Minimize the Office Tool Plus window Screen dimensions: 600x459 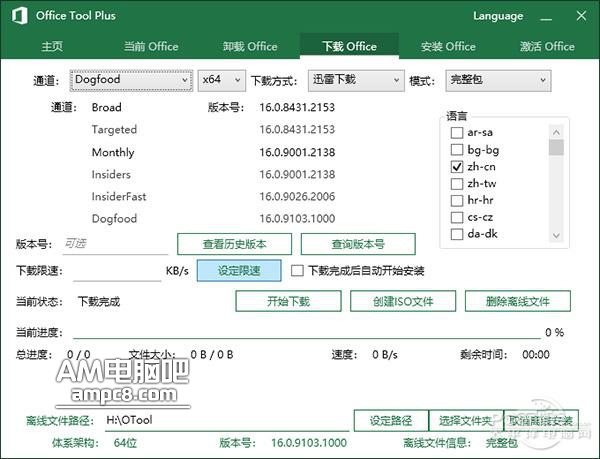546,16
